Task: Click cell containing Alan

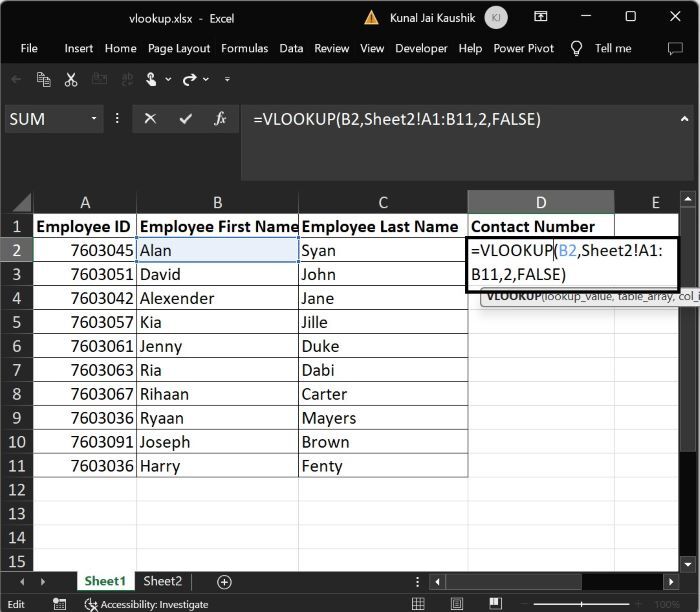Action: point(217,250)
